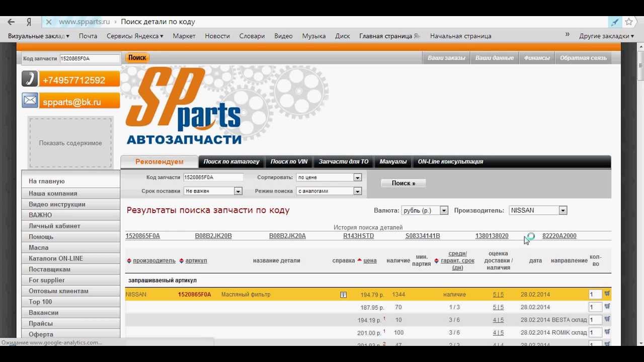This screenshot has height=362, width=644.
Task: Click the 5 | 5 rating in the NISSAN row
Action: coord(498,295)
